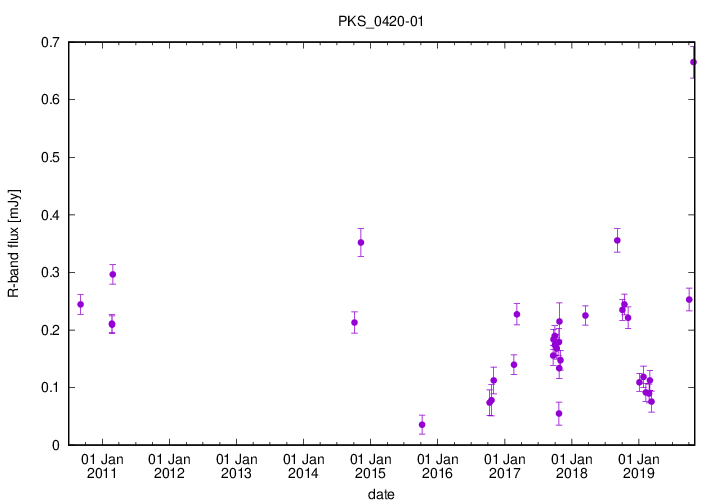Click the 0.7 tick label on y-axis
Image resolution: width=720 pixels, height=504 pixels.
click(48, 42)
